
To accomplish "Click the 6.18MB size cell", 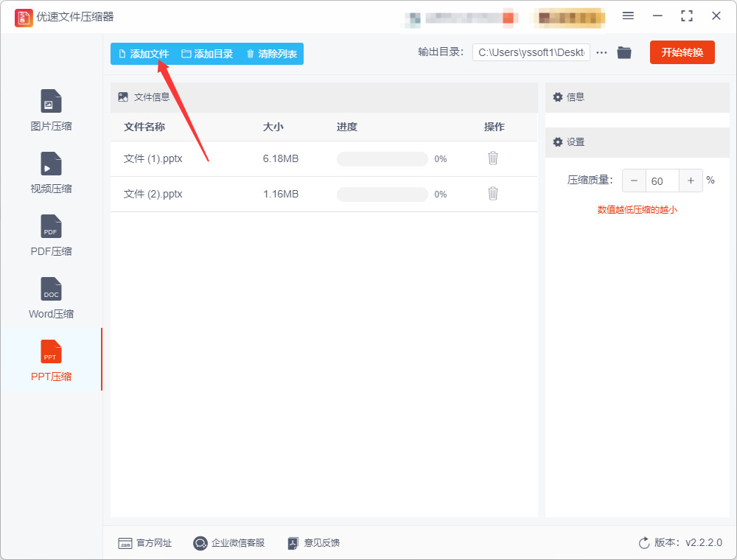I will pos(281,159).
